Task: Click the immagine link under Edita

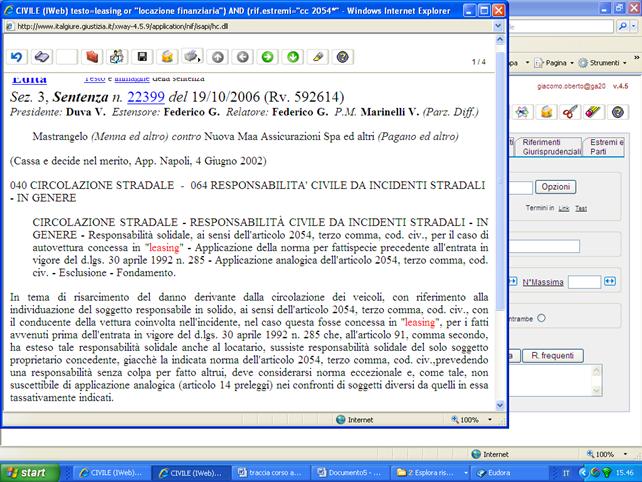Action: click(131, 78)
